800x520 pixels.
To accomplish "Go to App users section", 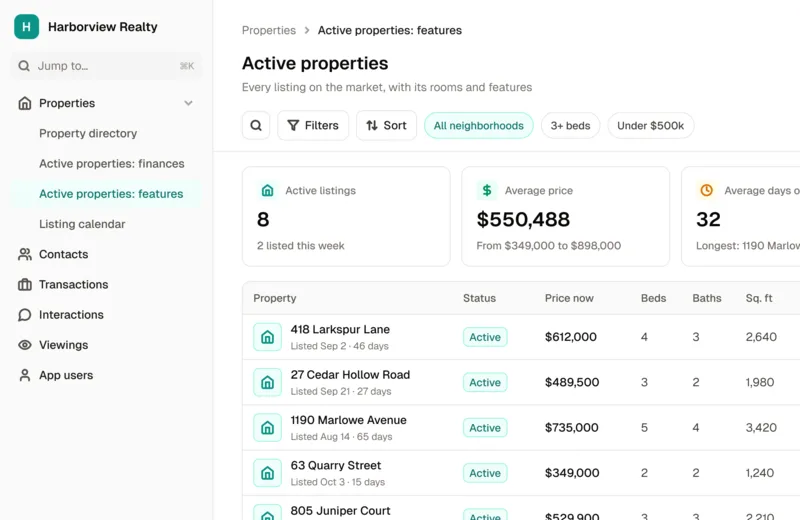I will click(x=106, y=375).
